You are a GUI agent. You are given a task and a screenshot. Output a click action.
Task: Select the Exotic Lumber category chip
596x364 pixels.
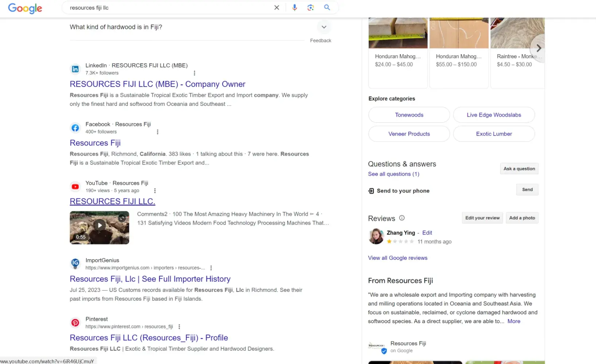494,134
